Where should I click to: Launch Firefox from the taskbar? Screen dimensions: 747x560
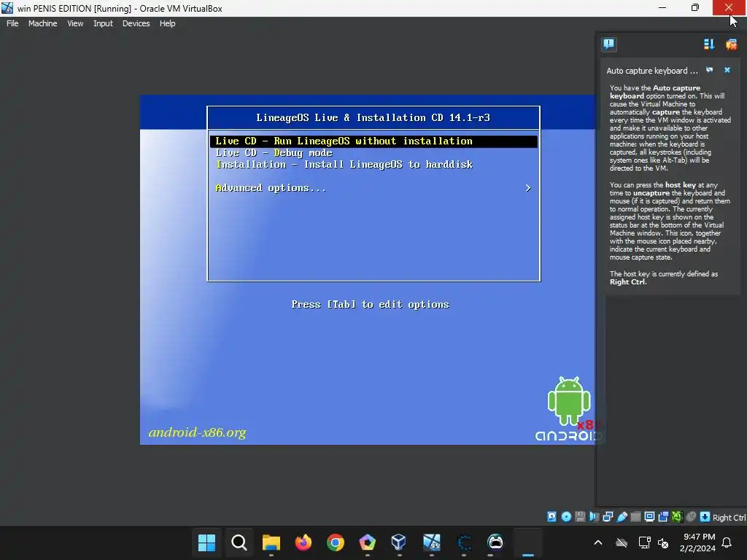[303, 542]
